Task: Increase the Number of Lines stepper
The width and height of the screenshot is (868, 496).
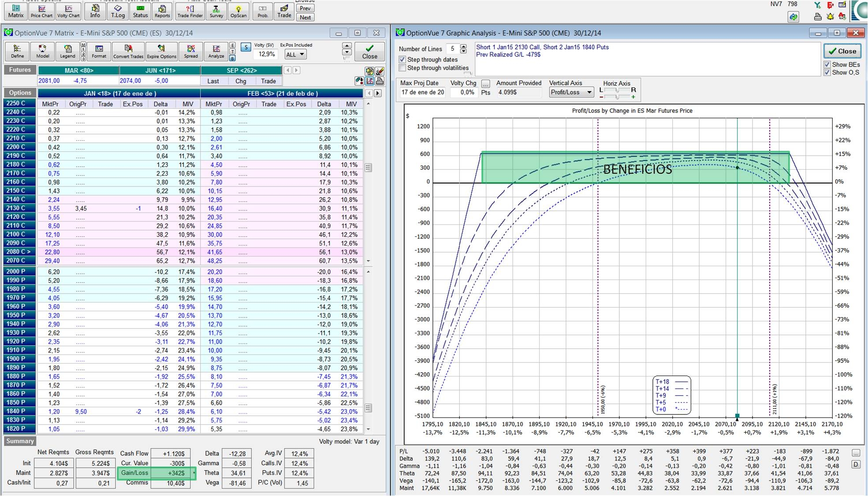Action: [463, 46]
